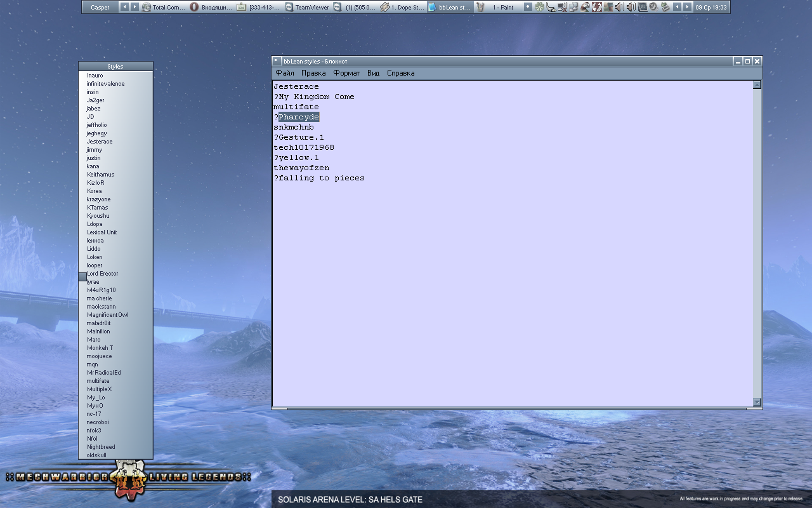The height and width of the screenshot is (508, 812).
Task: Select the Jesterace style from Styles list
Action: [x=100, y=142]
